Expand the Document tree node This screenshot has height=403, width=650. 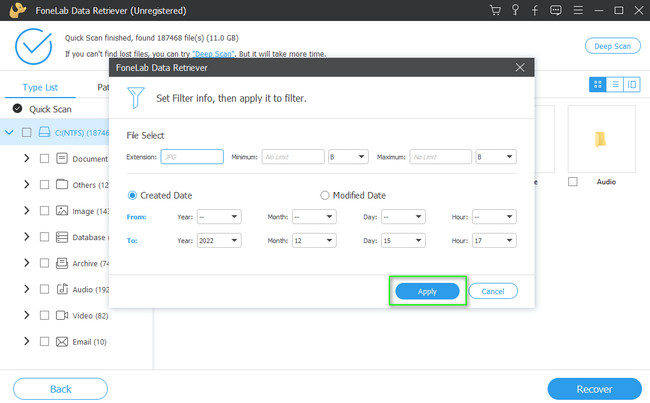(x=27, y=158)
